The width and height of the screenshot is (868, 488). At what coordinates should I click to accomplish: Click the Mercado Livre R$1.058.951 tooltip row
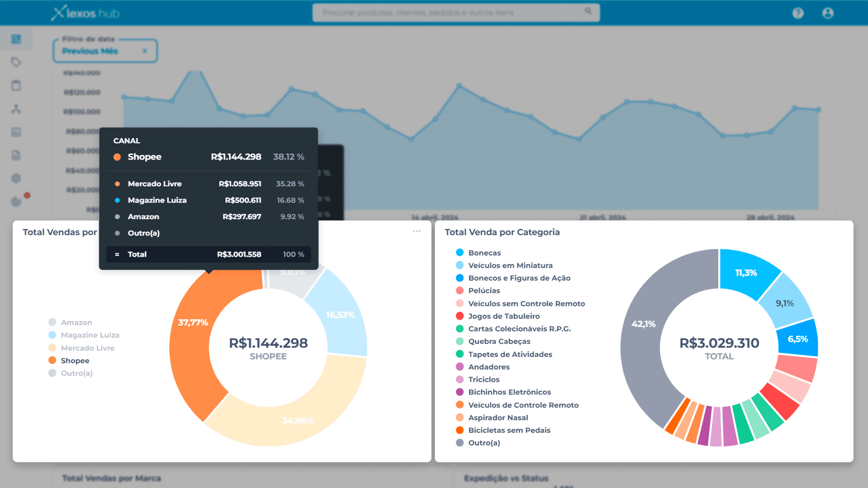pyautogui.click(x=208, y=184)
